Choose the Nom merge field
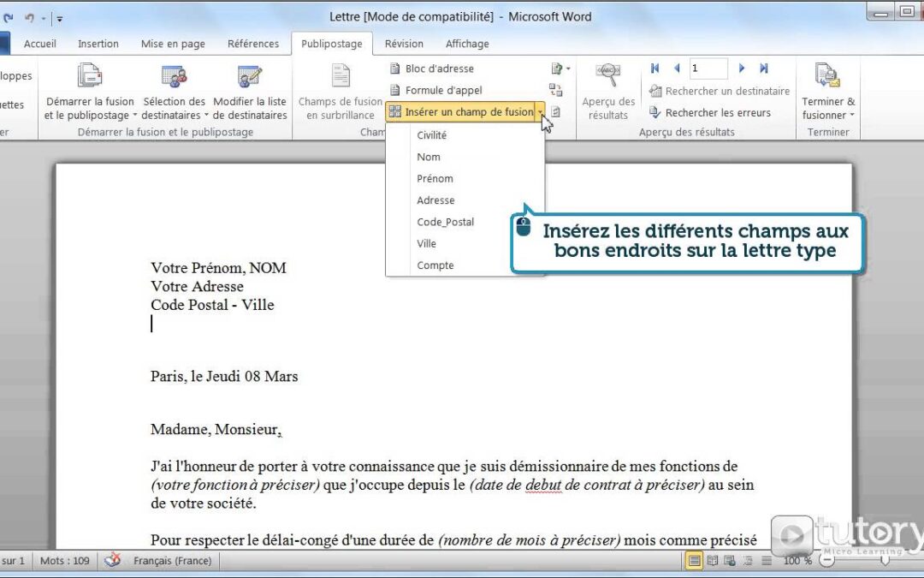 pyautogui.click(x=429, y=157)
